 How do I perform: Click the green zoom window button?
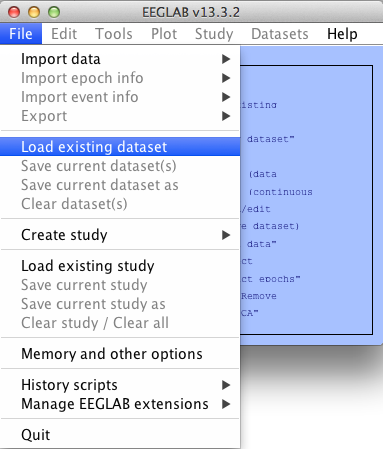point(54,12)
